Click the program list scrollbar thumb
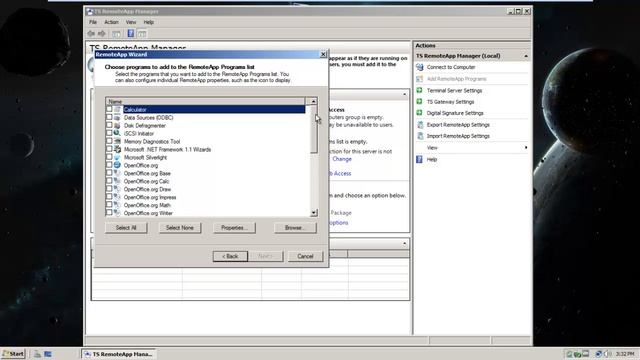The width and height of the screenshot is (640, 360). pos(313,129)
